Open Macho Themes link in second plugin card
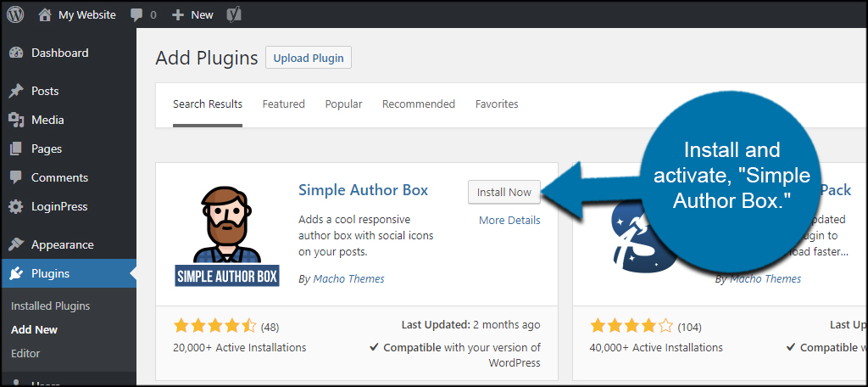 (x=765, y=279)
